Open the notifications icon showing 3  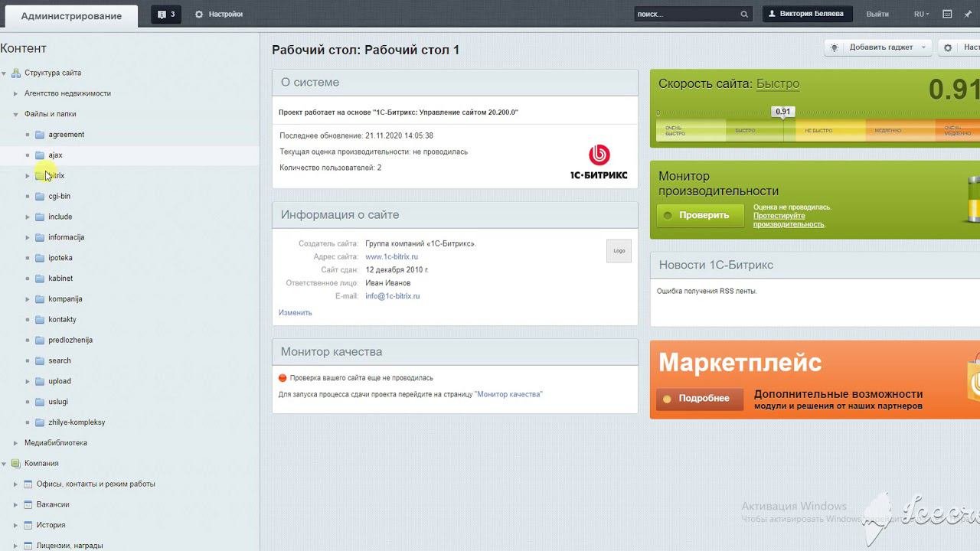click(166, 14)
